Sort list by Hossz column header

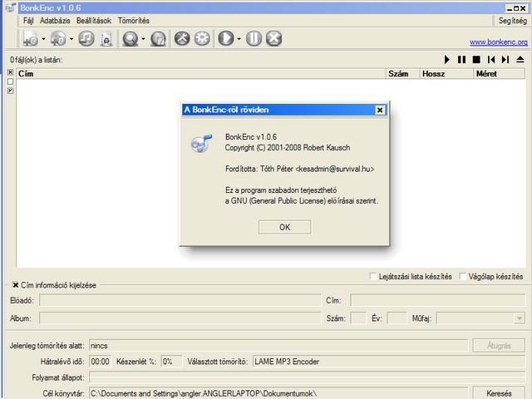point(447,74)
